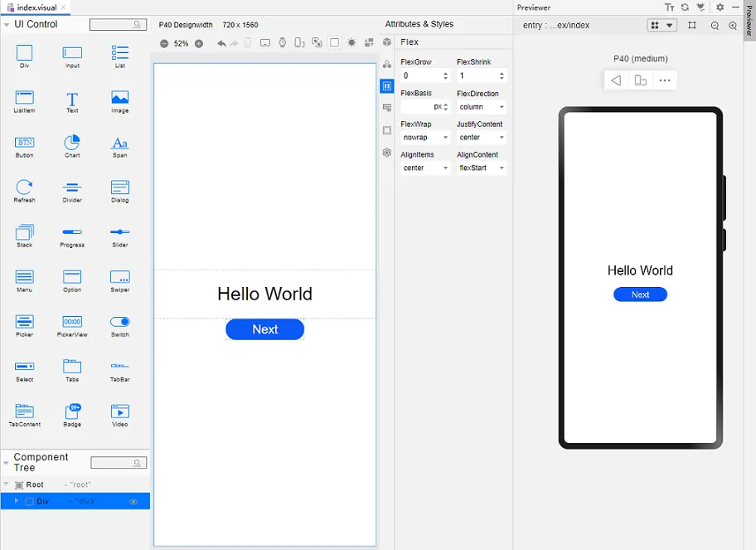Image resolution: width=756 pixels, height=550 pixels.
Task: Select the Image component icon
Action: click(x=120, y=97)
